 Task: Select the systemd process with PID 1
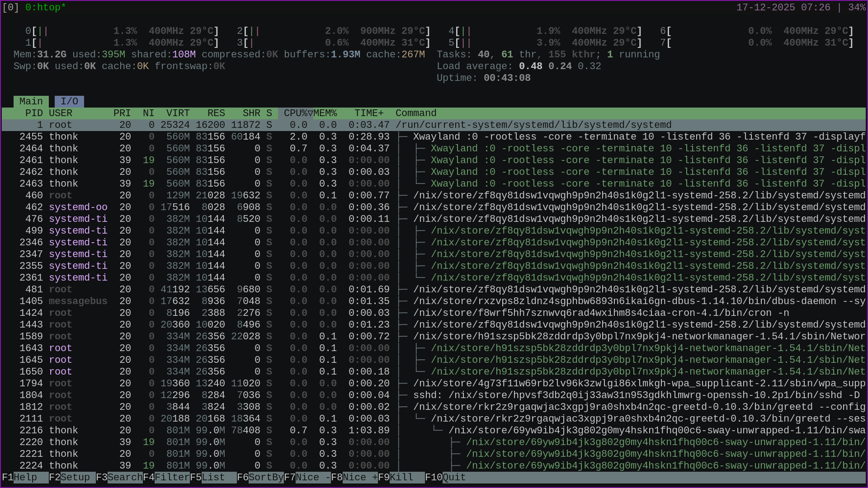[181, 125]
